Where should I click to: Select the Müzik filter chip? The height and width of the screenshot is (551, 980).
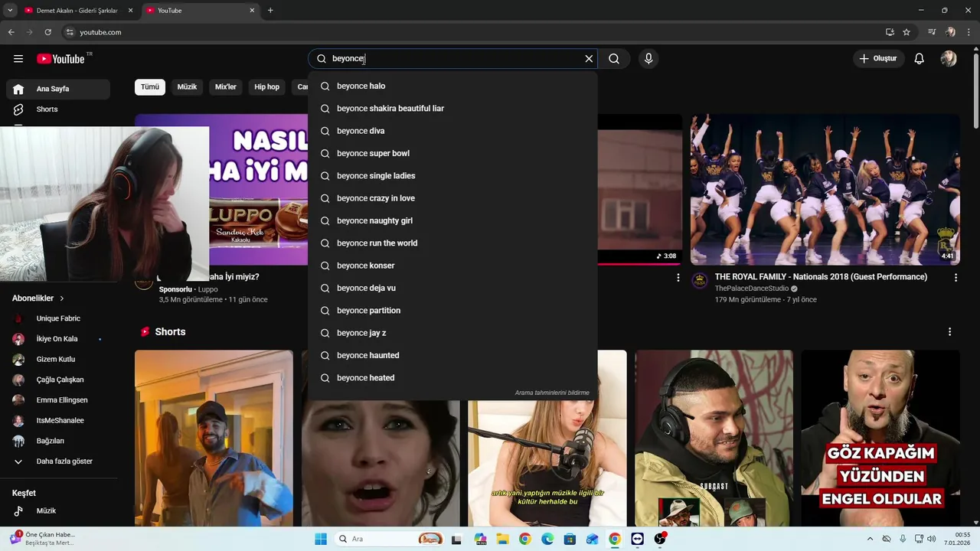tap(187, 87)
